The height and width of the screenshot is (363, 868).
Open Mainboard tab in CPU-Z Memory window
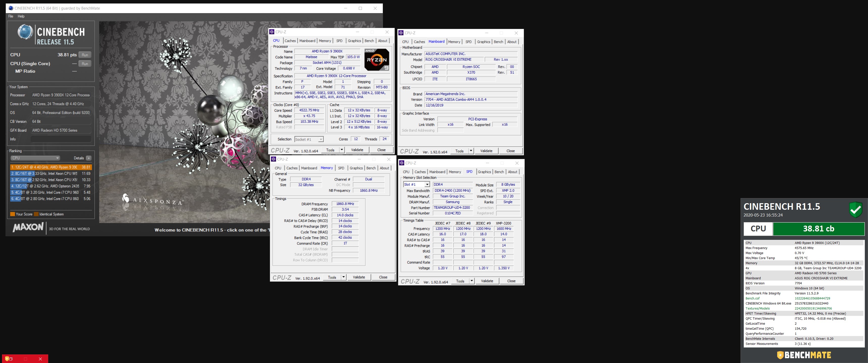point(309,168)
